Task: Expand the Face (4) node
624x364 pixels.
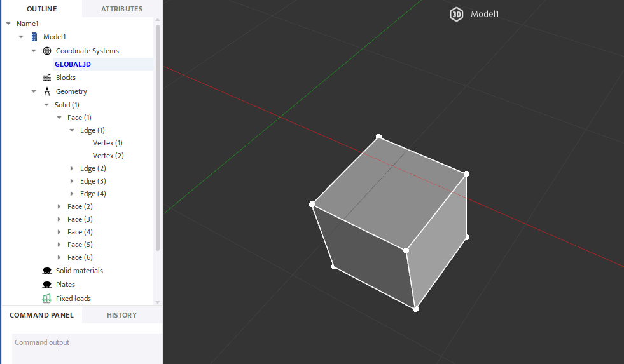Action: 59,232
